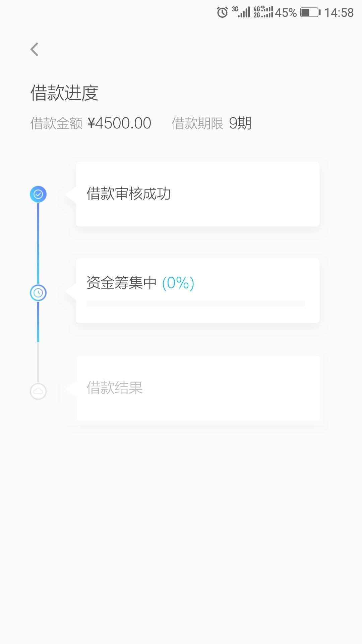Image resolution: width=362 pixels, height=644 pixels.
Task: Click the 借款进度 page title
Action: 64,93
